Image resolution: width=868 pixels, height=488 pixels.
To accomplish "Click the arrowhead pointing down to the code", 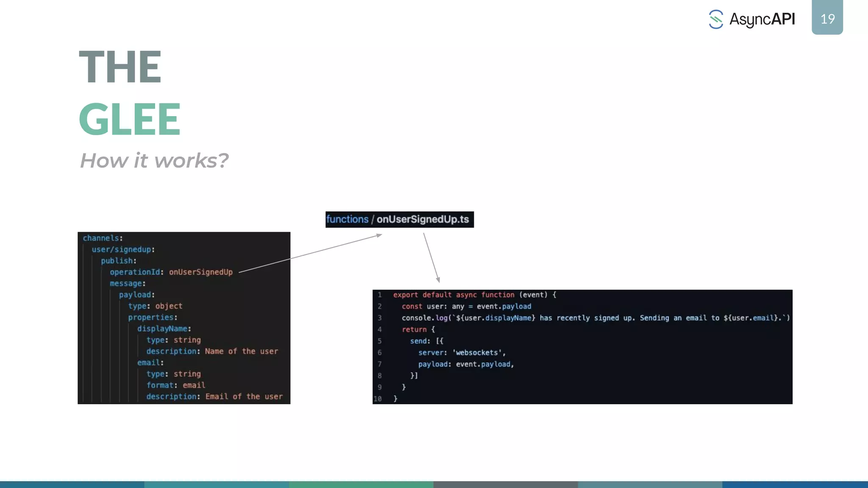I will [438, 280].
